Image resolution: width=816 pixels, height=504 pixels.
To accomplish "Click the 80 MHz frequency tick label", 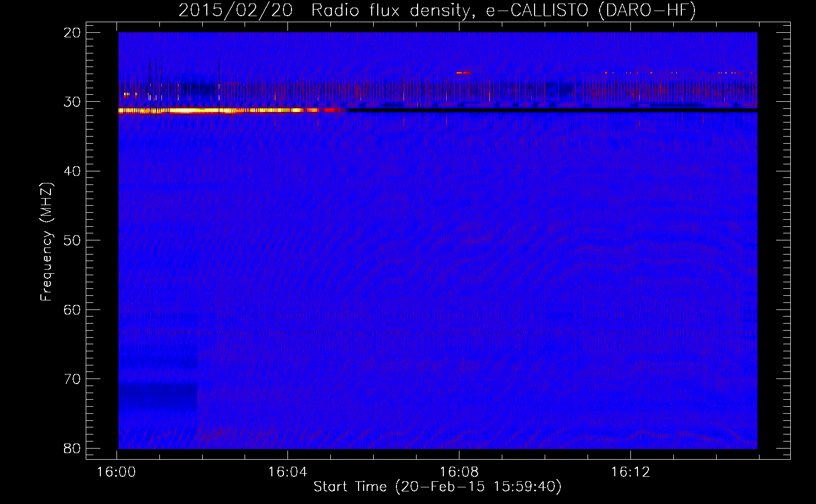I will coord(72,449).
